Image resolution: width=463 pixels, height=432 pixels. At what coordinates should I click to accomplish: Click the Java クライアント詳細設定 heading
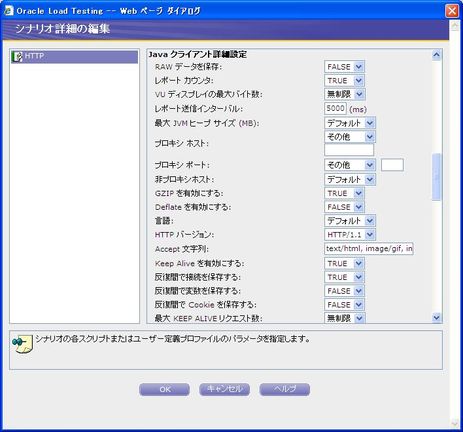point(197,54)
